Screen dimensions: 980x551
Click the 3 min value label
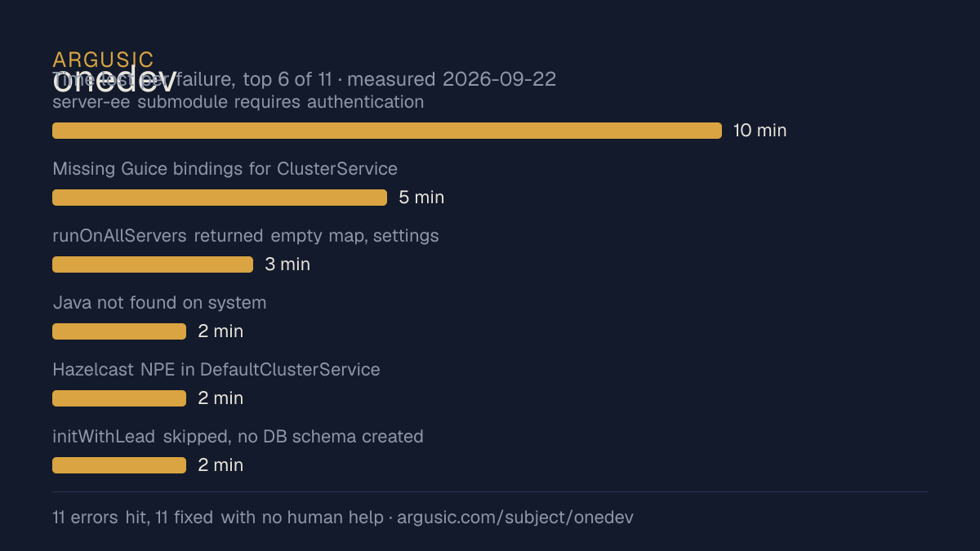(x=287, y=264)
